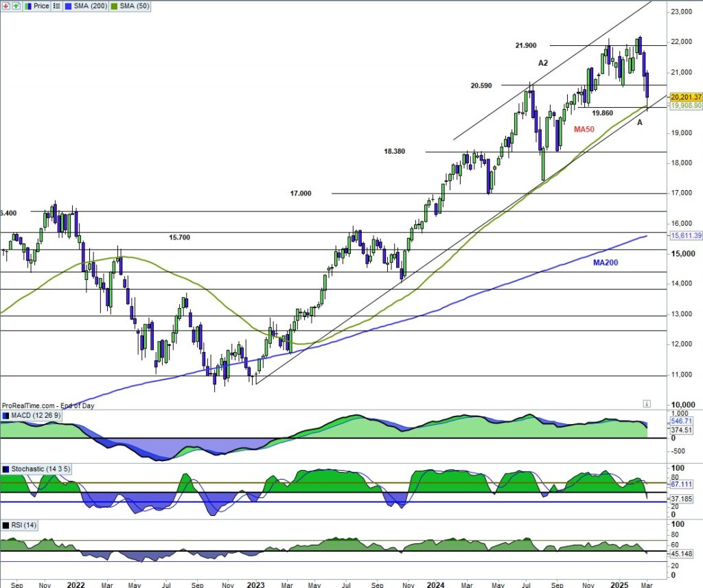The width and height of the screenshot is (703, 588).
Task: Select the 15,611.39 MA200 value tag
Action: 684,235
